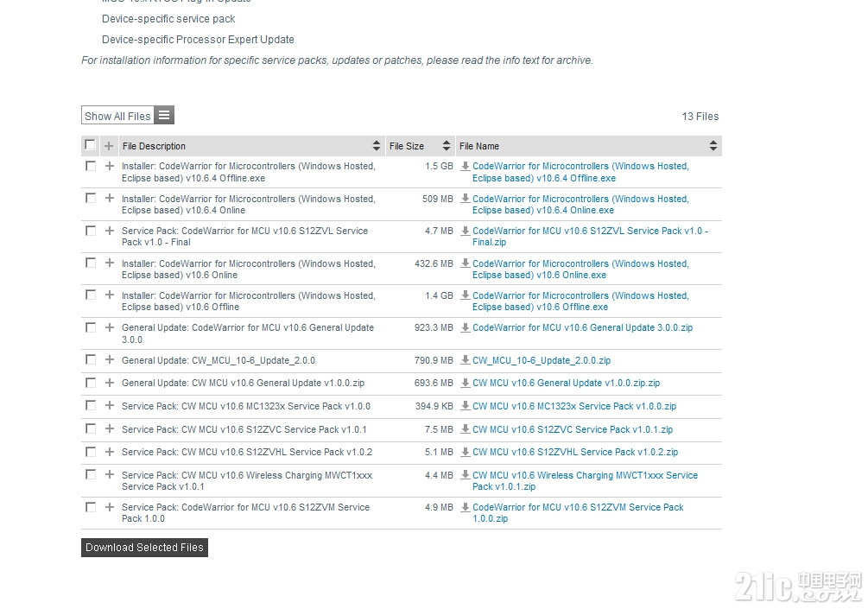Open MC1323x Service Pack v1.0.0.zip link
Screen dimensions: 868x609
coord(574,406)
